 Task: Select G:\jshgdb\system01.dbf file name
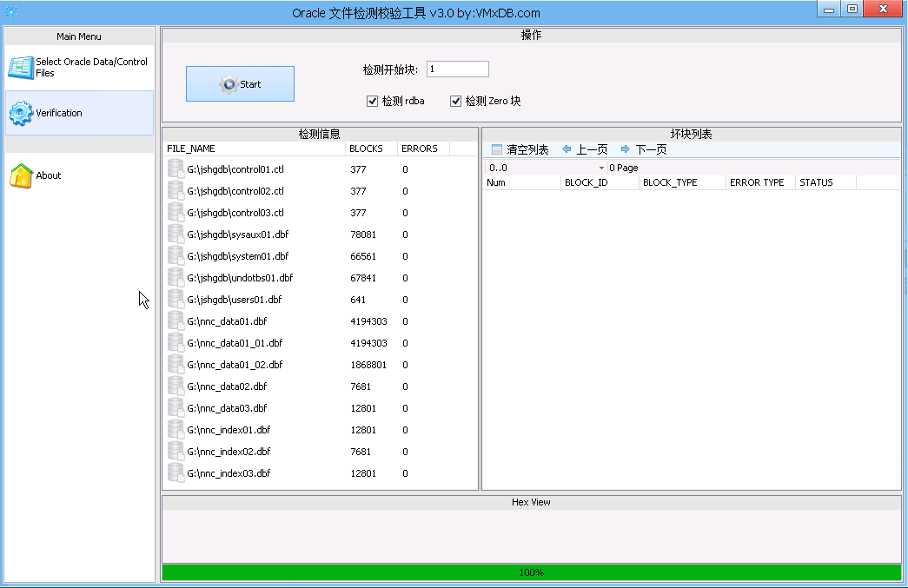pyautogui.click(x=238, y=256)
